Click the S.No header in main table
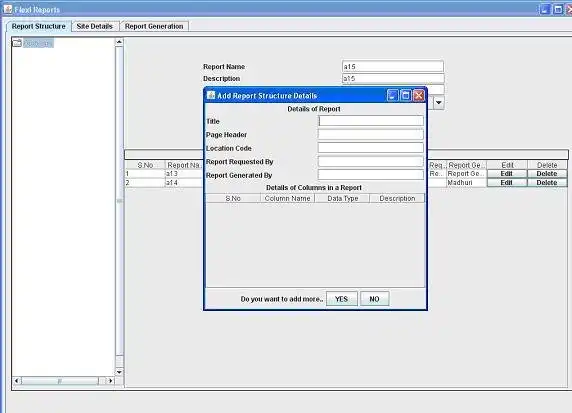Viewport: 572px width, 413px height. point(145,165)
